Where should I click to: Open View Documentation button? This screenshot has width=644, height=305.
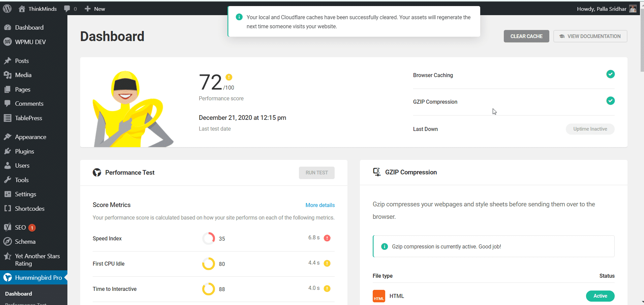590,36
